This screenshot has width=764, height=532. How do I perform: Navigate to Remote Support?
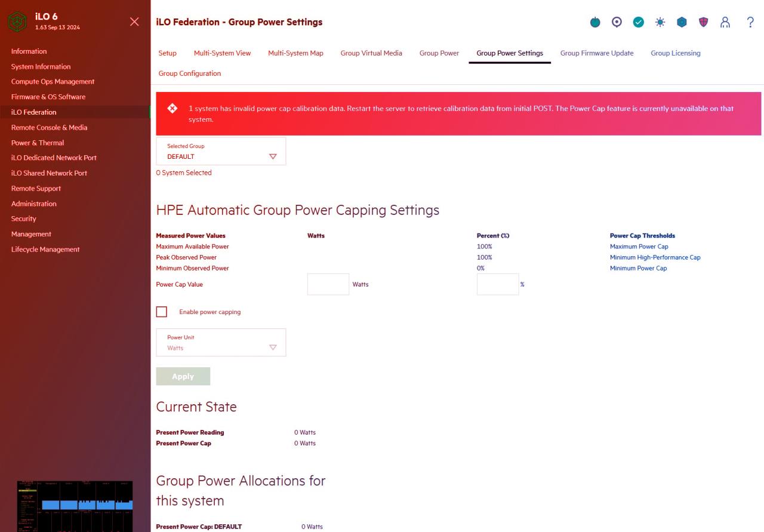coord(36,189)
